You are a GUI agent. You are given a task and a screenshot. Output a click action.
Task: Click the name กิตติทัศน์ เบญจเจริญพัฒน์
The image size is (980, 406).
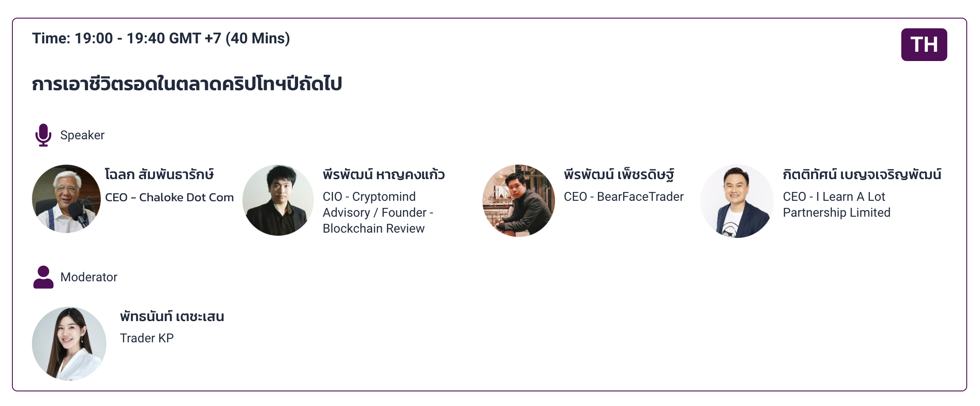pyautogui.click(x=862, y=174)
